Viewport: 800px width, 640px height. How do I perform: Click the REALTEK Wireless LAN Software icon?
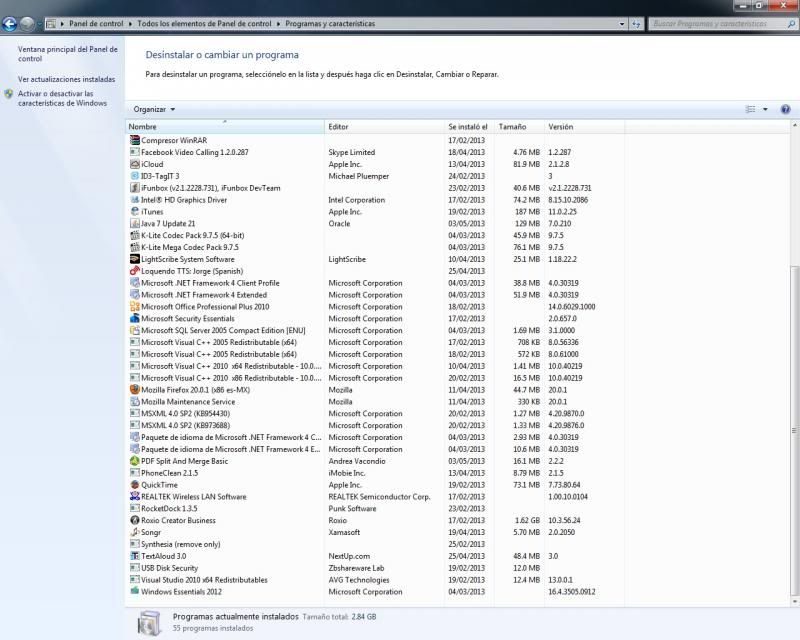pos(135,496)
